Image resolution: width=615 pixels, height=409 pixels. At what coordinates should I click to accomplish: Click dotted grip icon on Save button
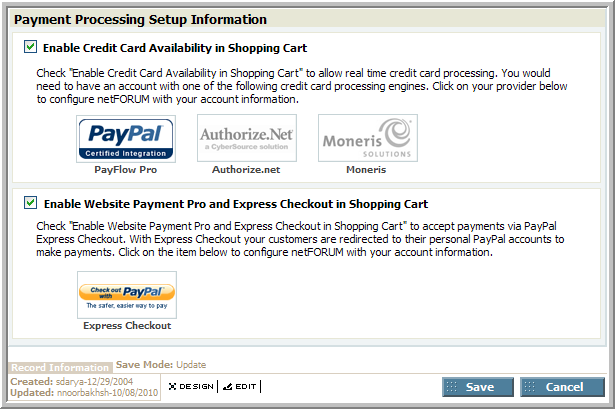(x=451, y=387)
